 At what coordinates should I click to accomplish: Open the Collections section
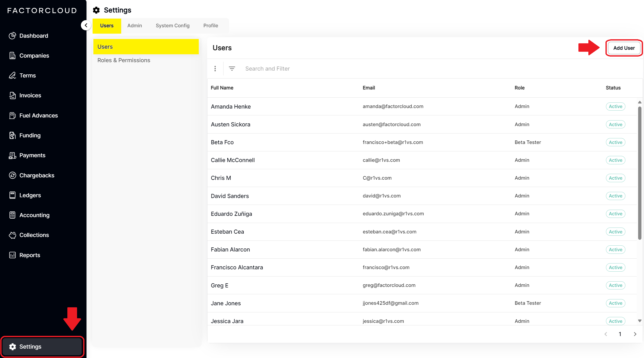34,235
